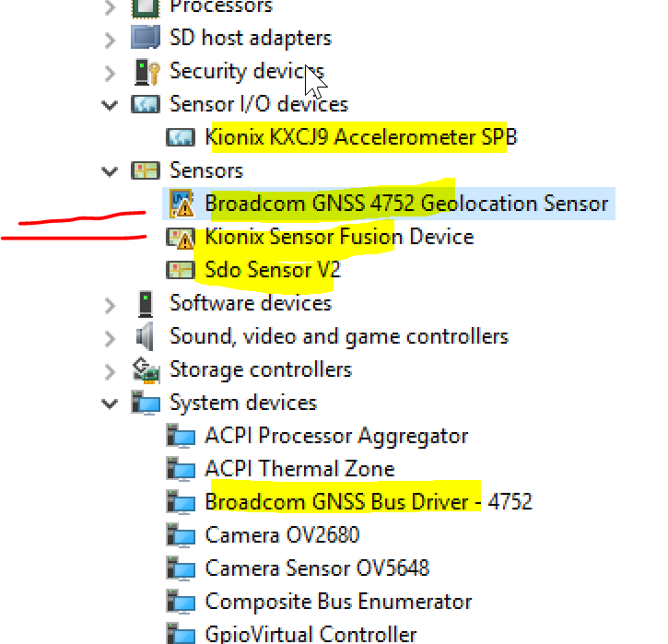
Task: Collapse the System devices category
Action: click(x=111, y=403)
